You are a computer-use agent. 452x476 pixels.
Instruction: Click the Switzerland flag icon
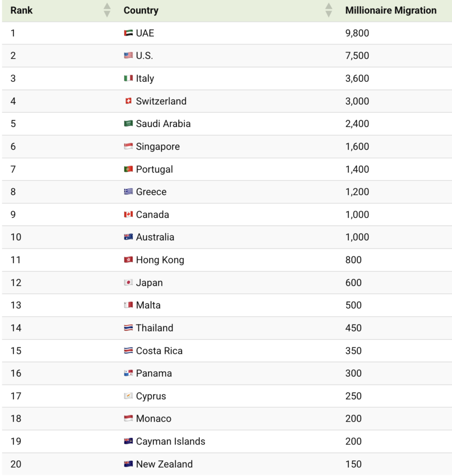[128, 101]
